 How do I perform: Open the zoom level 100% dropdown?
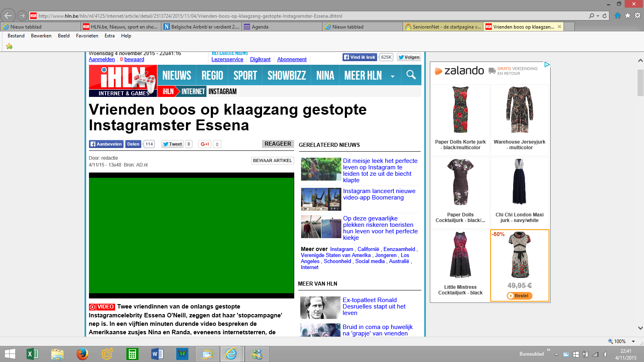click(x=633, y=341)
